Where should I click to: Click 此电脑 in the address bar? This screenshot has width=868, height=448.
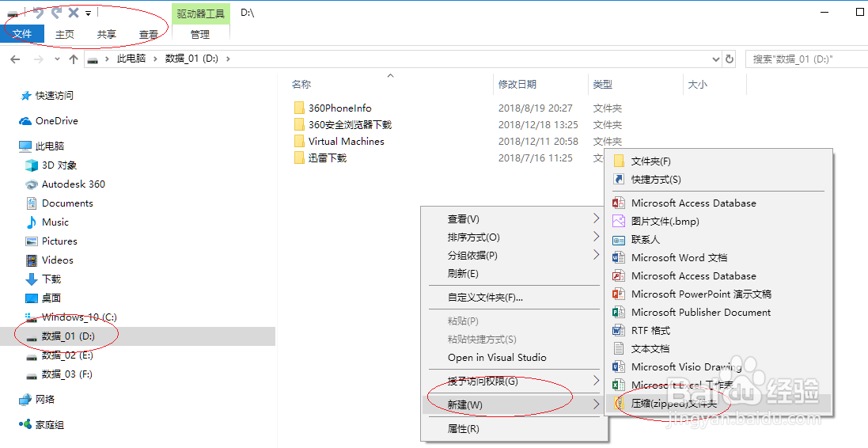[131, 58]
